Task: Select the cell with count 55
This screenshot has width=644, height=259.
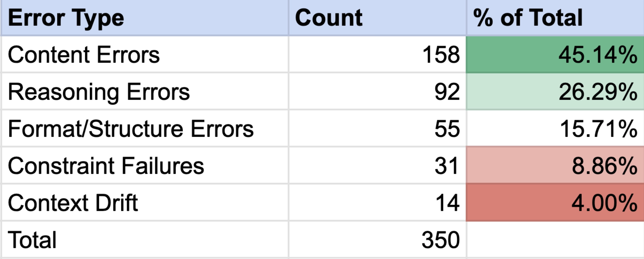Action: (377, 128)
